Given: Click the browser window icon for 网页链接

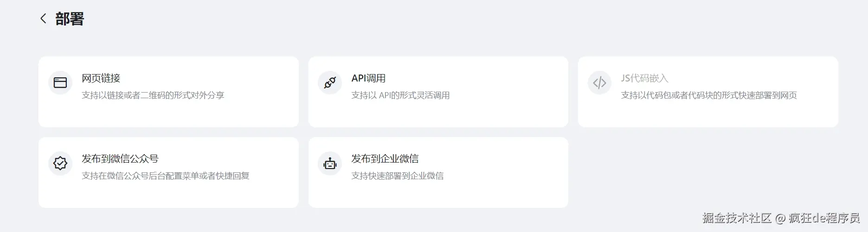Looking at the screenshot, I should [60, 83].
